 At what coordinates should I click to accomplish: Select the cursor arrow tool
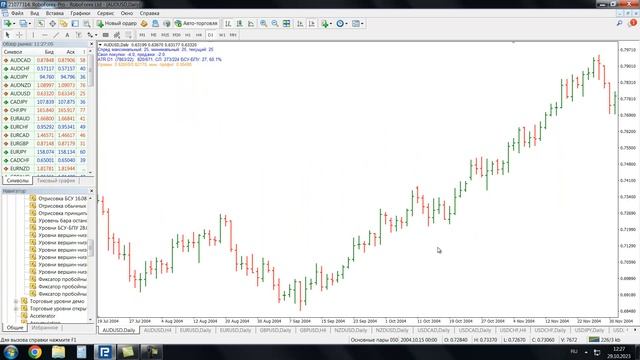click(7, 35)
